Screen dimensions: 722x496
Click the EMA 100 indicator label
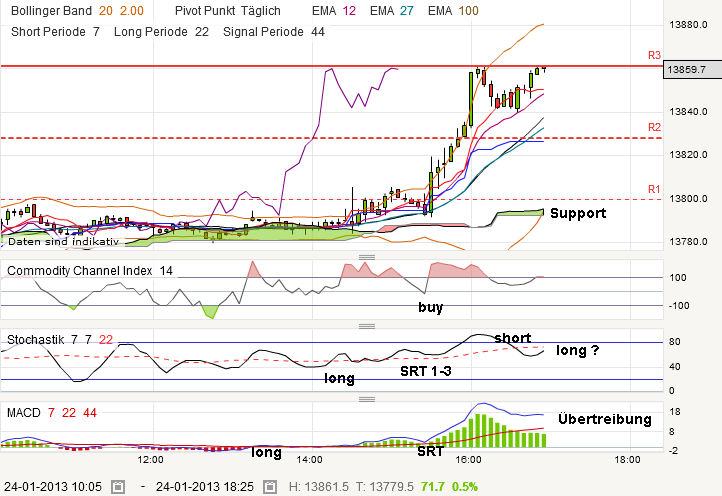point(453,11)
